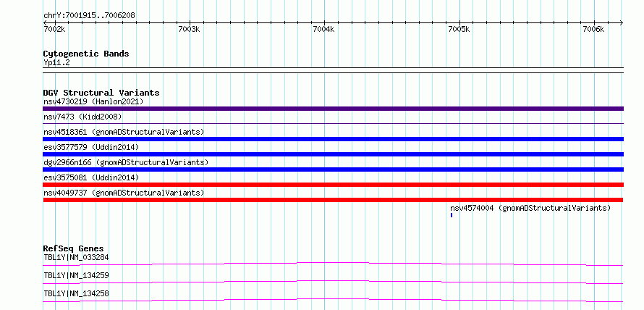Open the nsv4574004 (gnomADStructuralVariants) label
Screen dimensions: 644x310
(530, 208)
